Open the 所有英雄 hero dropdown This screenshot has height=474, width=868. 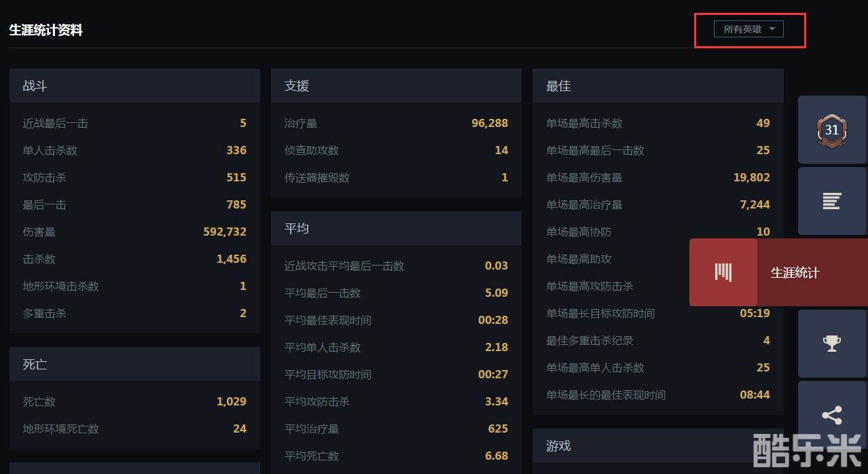(748, 29)
